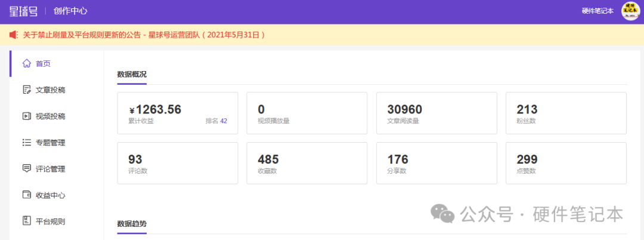Click the 硬件笔记本 username
644x240 pixels.
(597, 11)
